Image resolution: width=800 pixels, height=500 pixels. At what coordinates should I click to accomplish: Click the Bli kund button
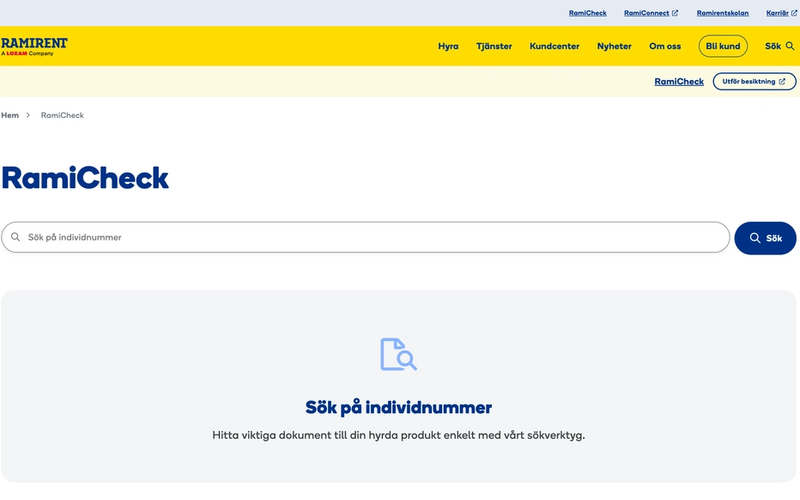(723, 46)
